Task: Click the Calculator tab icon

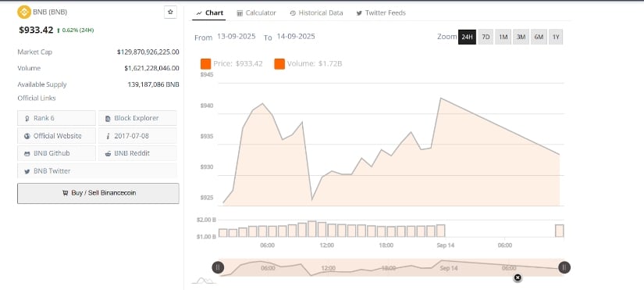Action: tap(240, 13)
